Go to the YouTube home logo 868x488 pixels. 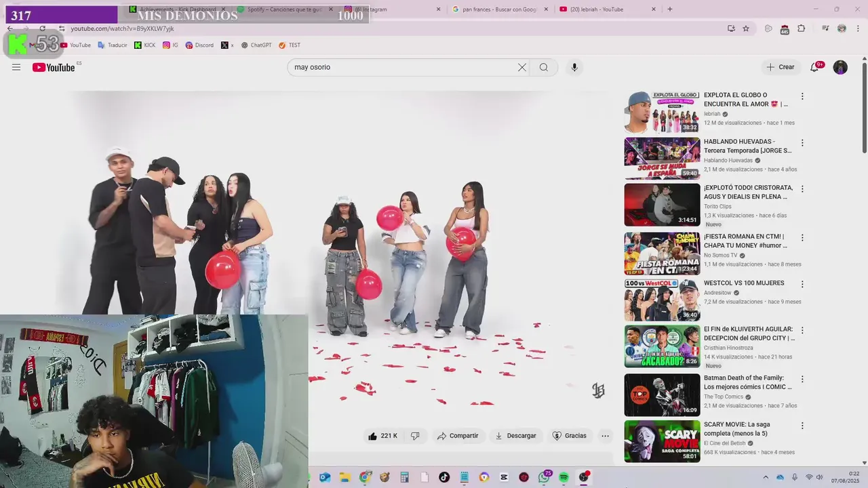(x=54, y=67)
